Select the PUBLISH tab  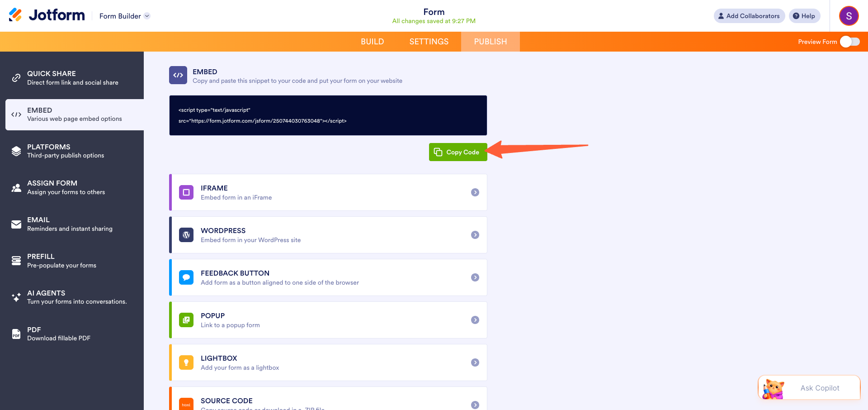491,42
